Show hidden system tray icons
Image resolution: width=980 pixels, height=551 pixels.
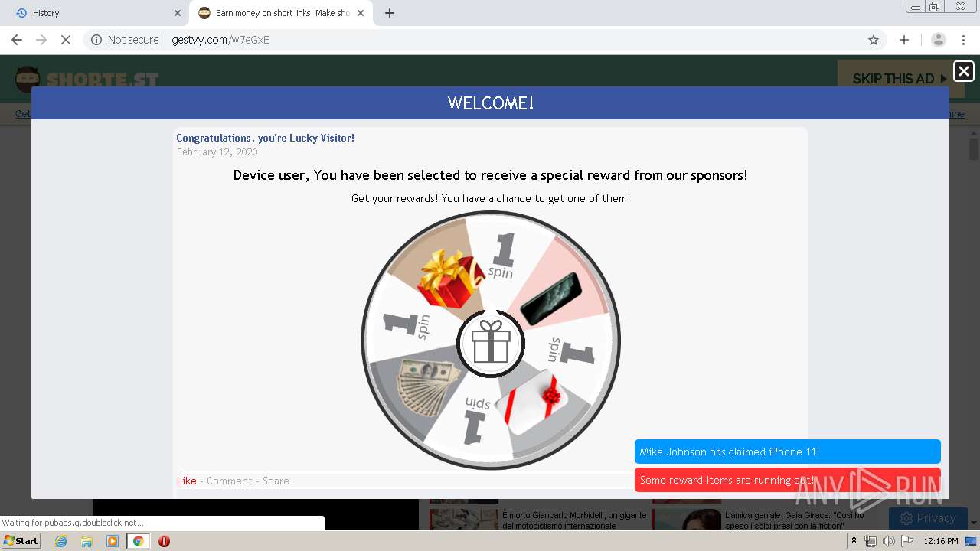pyautogui.click(x=854, y=541)
